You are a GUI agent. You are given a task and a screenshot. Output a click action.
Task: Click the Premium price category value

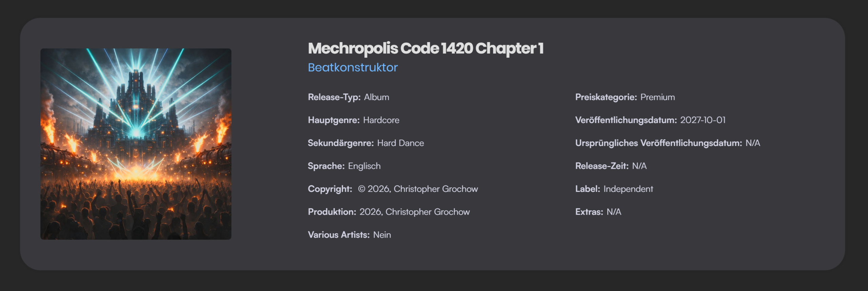[x=657, y=97]
